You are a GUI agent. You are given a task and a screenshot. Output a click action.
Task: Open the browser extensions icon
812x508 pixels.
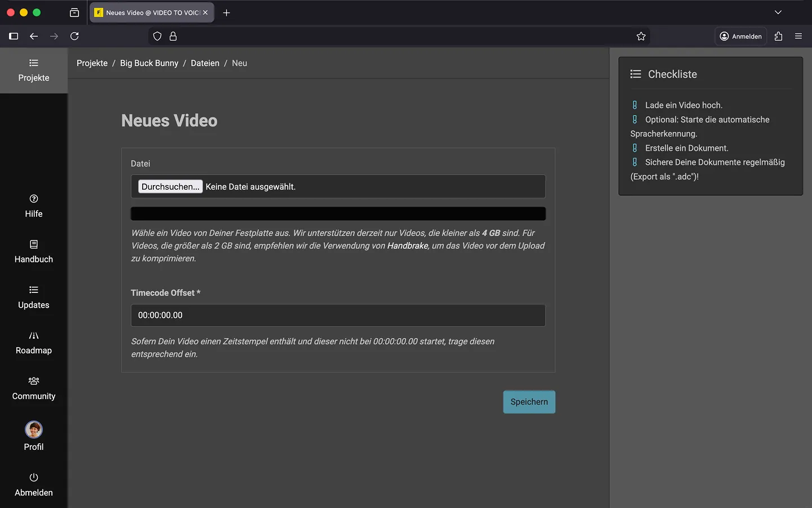pyautogui.click(x=779, y=36)
